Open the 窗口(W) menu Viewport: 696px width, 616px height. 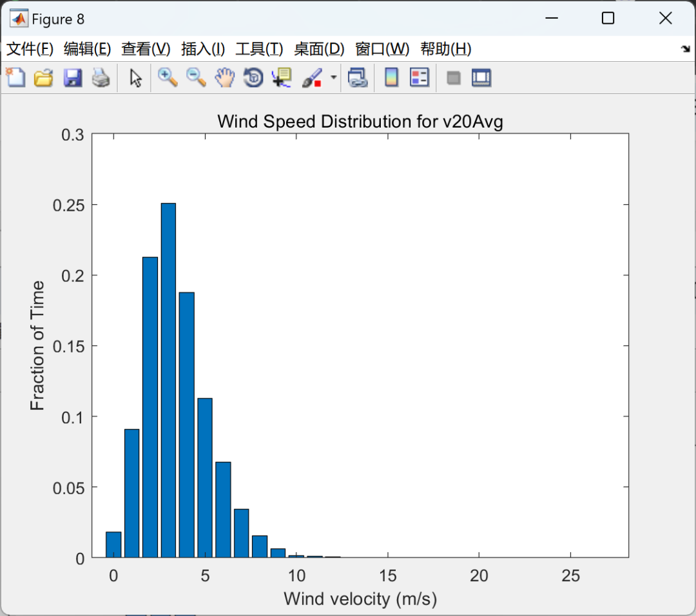click(x=382, y=49)
